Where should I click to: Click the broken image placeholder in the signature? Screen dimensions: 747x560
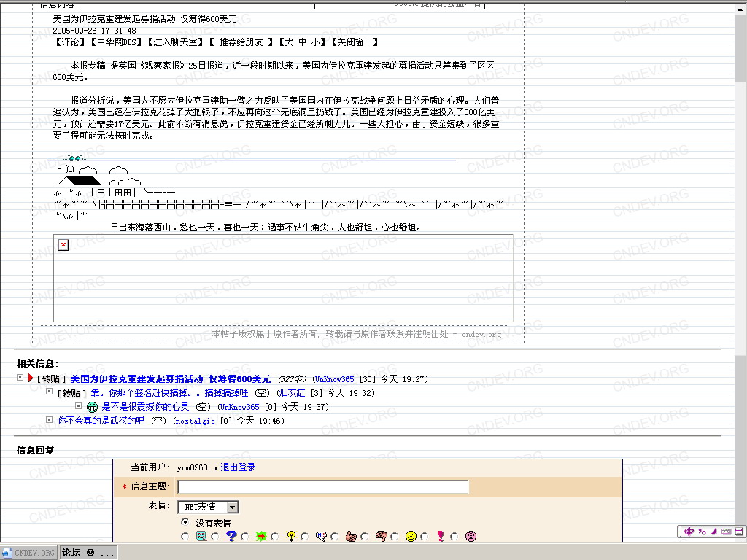[x=63, y=245]
